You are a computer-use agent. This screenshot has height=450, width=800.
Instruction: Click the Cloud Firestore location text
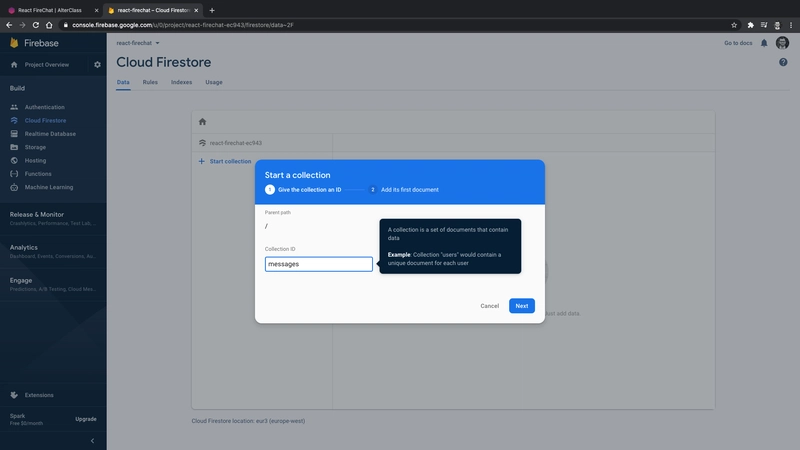tap(248, 421)
